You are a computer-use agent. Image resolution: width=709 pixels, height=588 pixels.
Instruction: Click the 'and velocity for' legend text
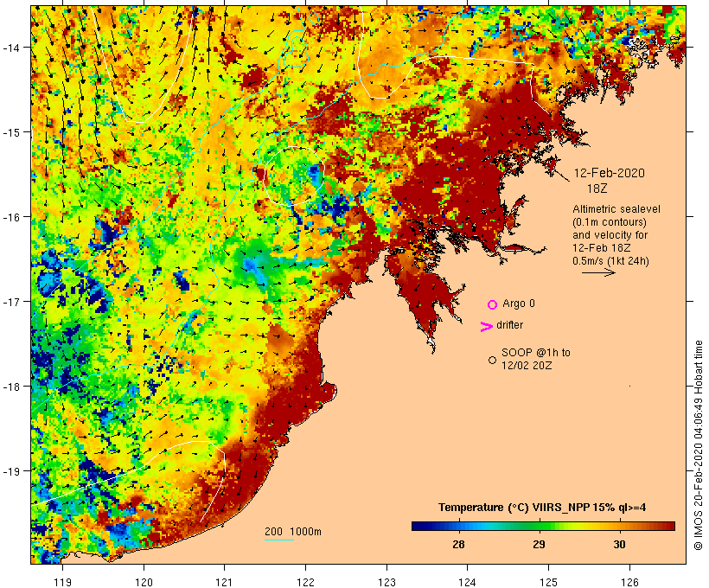pos(610,235)
